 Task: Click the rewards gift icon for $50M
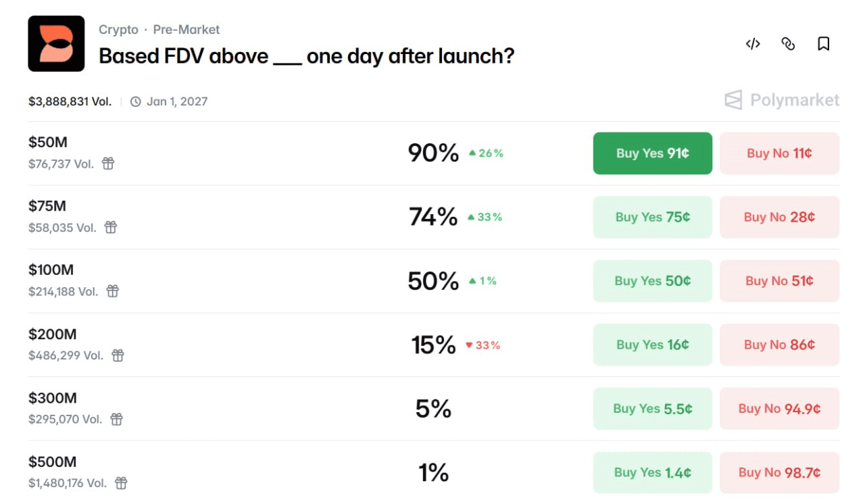tap(108, 163)
